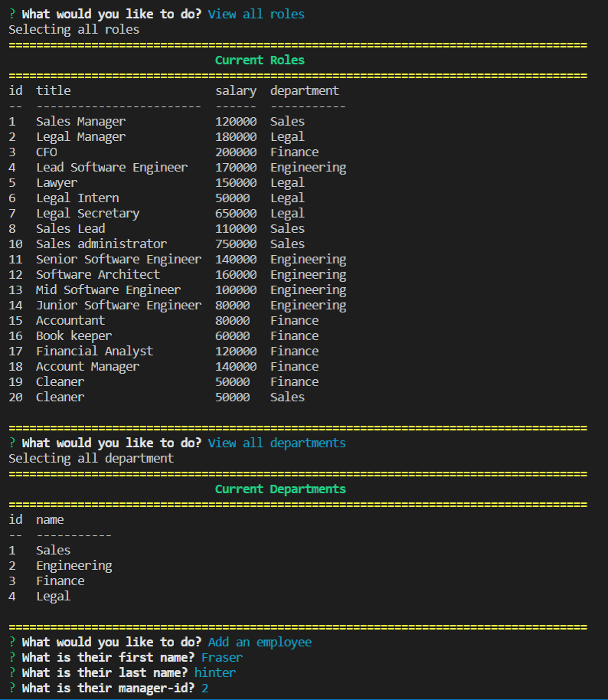Click 'Legal' in the departments list

[54, 597]
